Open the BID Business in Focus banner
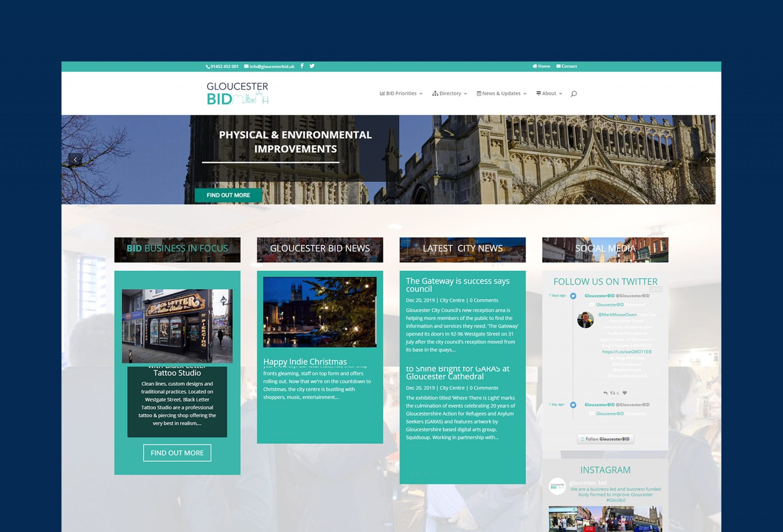 (177, 250)
